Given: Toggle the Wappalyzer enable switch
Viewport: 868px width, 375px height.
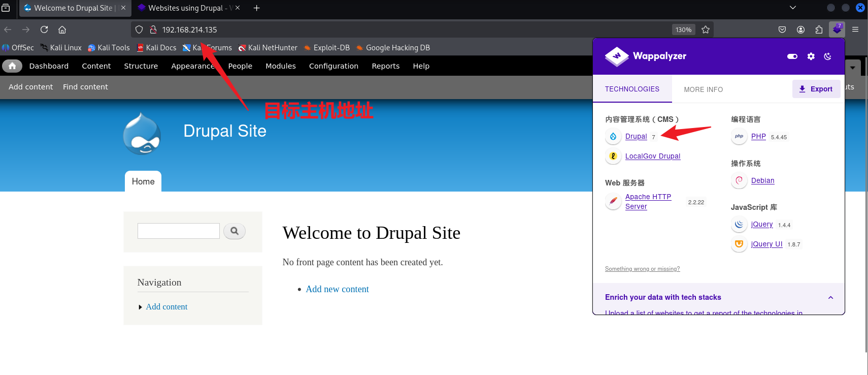Looking at the screenshot, I should 792,56.
